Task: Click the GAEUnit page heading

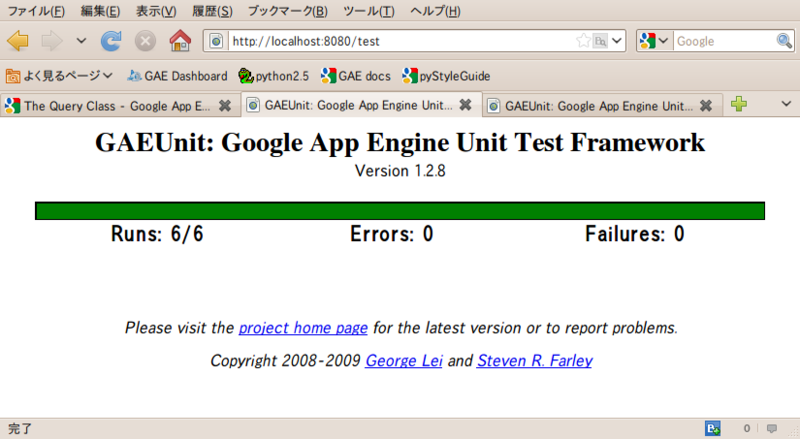Action: [400, 142]
